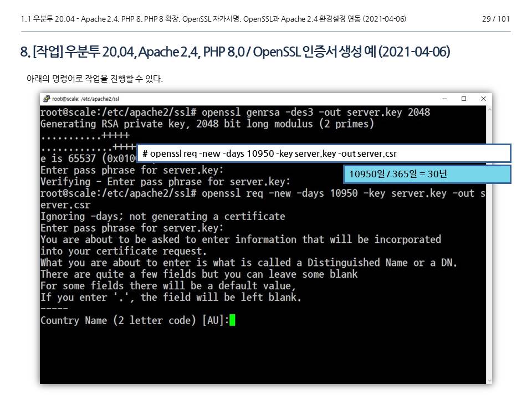Viewport: 532px width, 399px height.
Task: Click the PuTTY icon in the terminal title bar
Action: pos(47,99)
